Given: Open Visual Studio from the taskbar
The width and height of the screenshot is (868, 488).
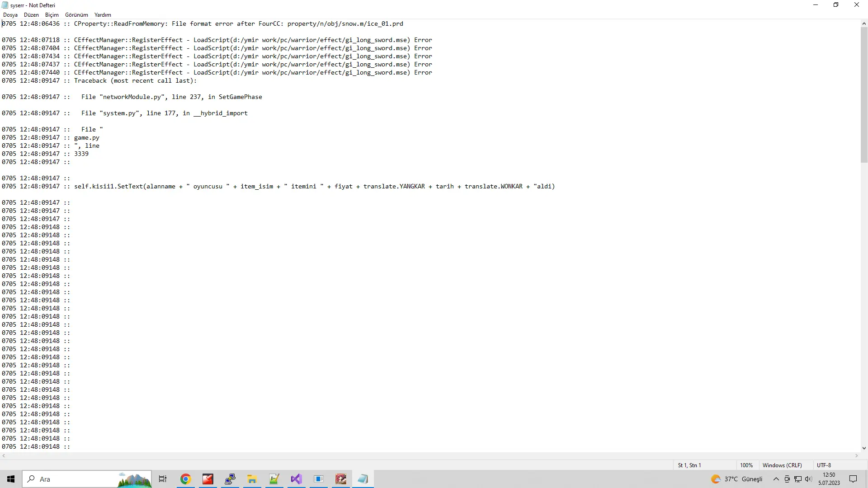Looking at the screenshot, I should coord(296,479).
